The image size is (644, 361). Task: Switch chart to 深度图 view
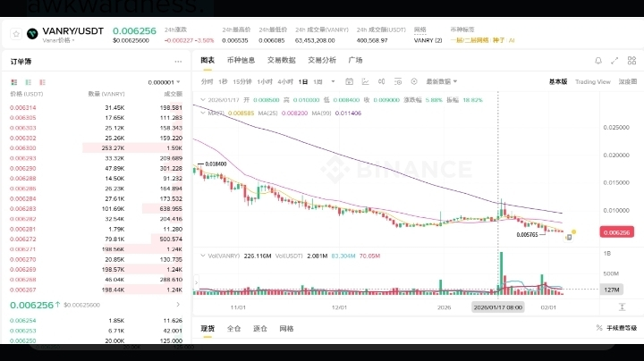628,81
